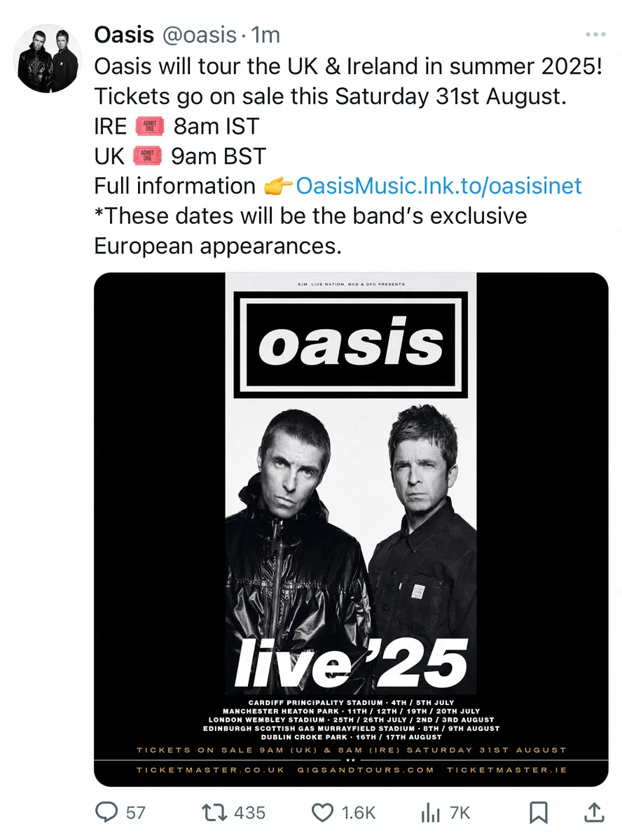Click the 435 retweets count
Viewport: 622px width, 840px height.
[x=249, y=813]
